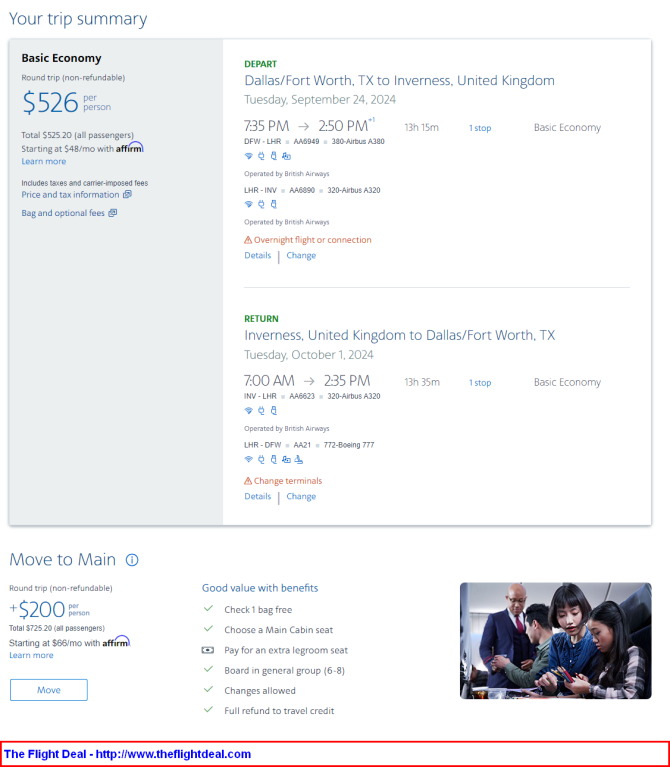Click the passengers photo thumbnail
Viewport: 670px width, 767px height.
tap(556, 640)
